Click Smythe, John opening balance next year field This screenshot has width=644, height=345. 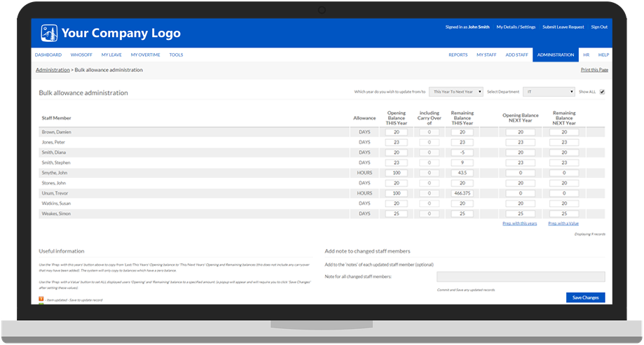click(x=521, y=173)
